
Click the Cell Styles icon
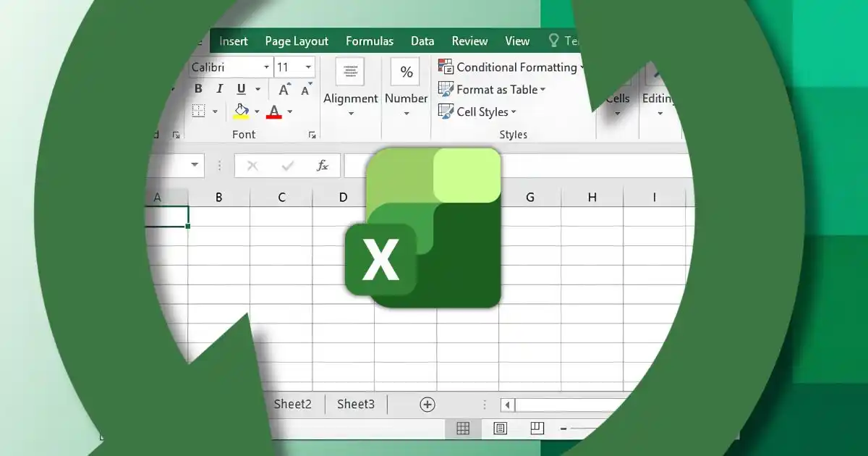click(446, 111)
